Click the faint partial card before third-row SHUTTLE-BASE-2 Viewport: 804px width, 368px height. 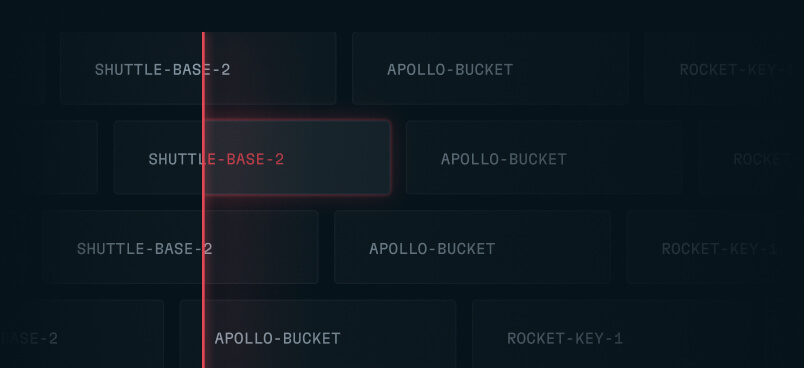13,247
